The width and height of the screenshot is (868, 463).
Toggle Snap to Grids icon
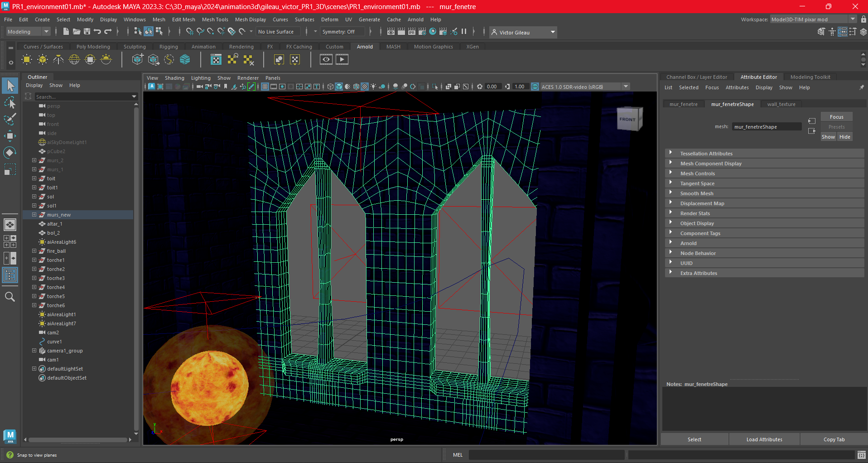click(190, 31)
